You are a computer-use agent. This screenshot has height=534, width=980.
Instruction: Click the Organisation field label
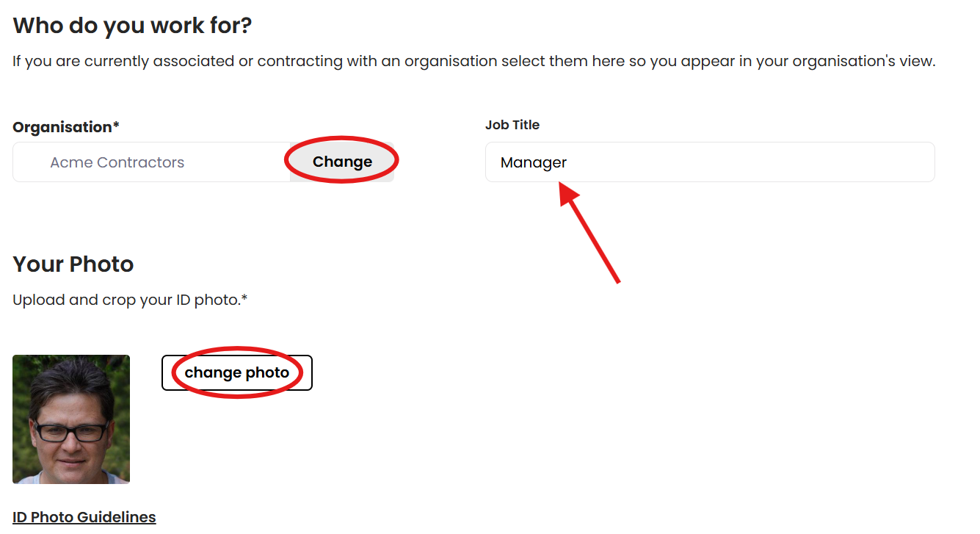coord(62,127)
